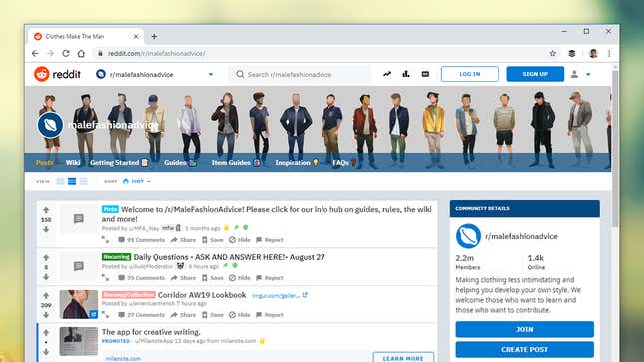Click JOIN to join the community
This screenshot has width=644, height=362.
click(524, 329)
